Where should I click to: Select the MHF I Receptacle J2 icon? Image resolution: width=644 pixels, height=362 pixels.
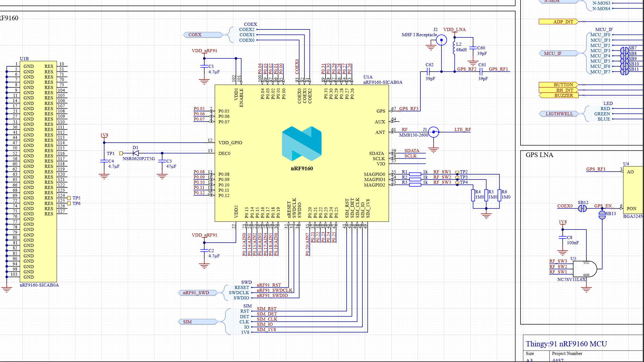[x=441, y=40]
